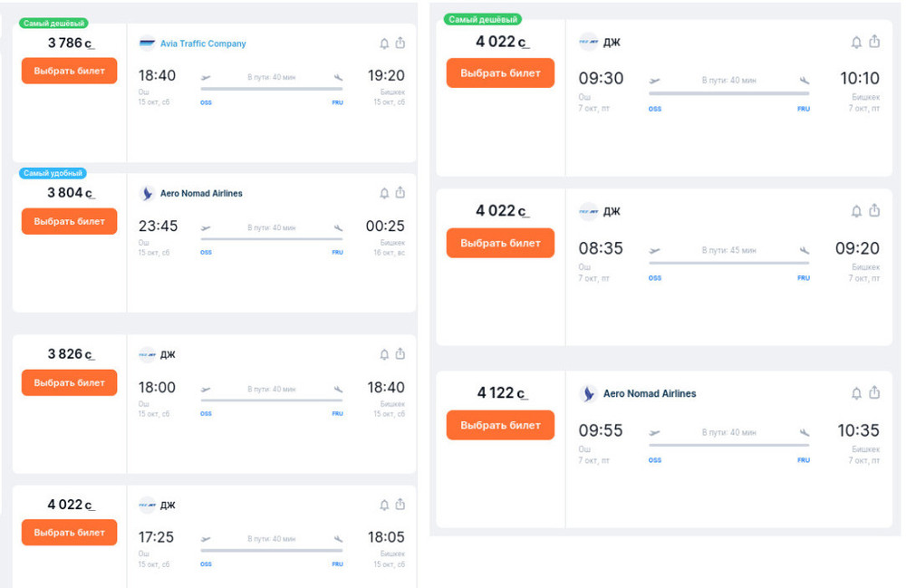Choose ticket priced 3 786 с
Screen dimensions: 906x588
(70, 71)
